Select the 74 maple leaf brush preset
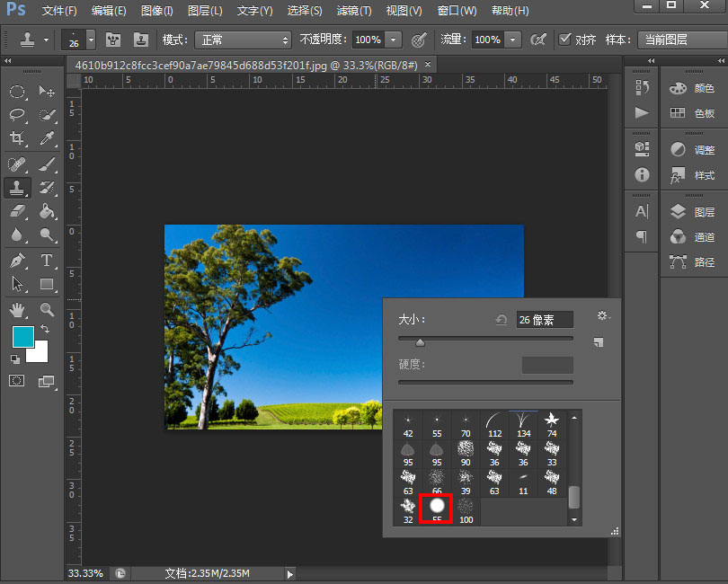This screenshot has width=728, height=584. pyautogui.click(x=552, y=425)
